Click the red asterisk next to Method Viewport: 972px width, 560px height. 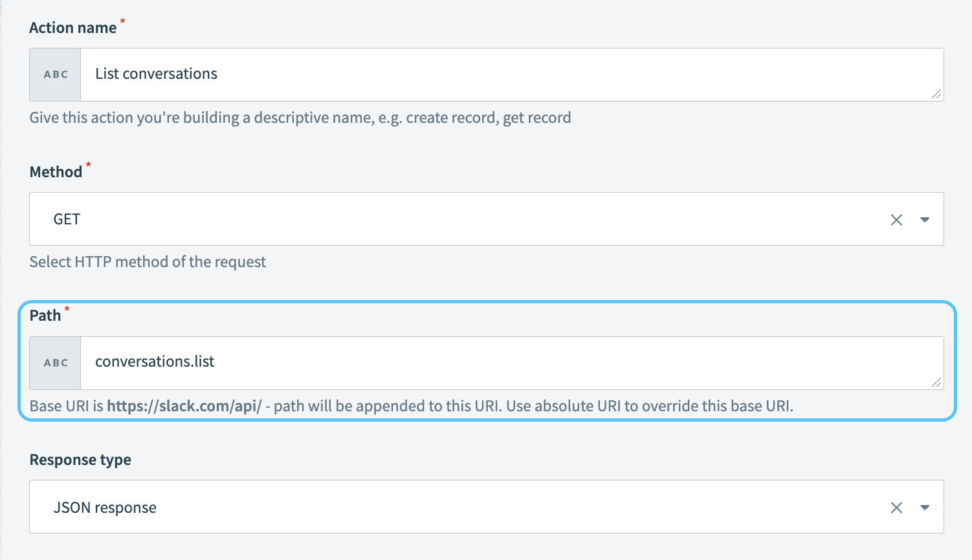coord(88,165)
